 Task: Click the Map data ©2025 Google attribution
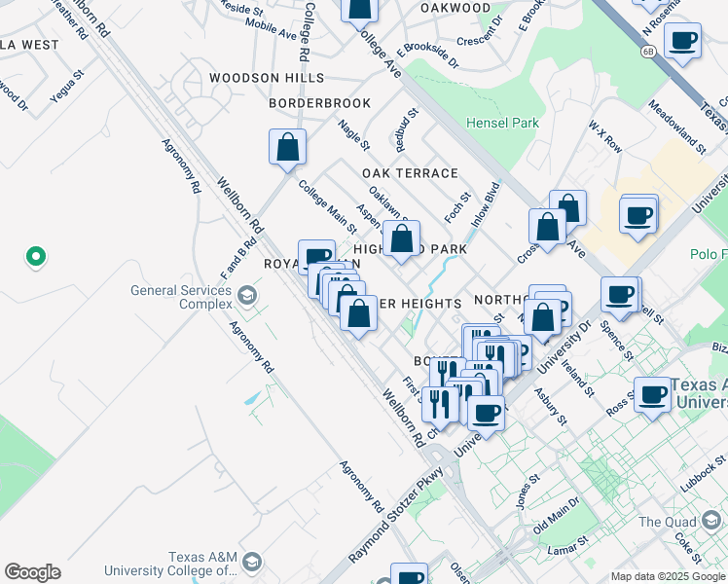[669, 576]
